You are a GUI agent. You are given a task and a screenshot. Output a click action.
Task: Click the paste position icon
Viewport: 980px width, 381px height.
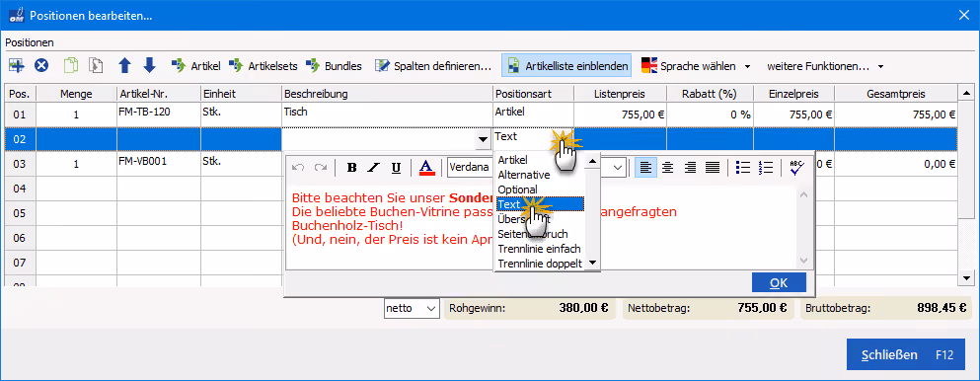(95, 65)
